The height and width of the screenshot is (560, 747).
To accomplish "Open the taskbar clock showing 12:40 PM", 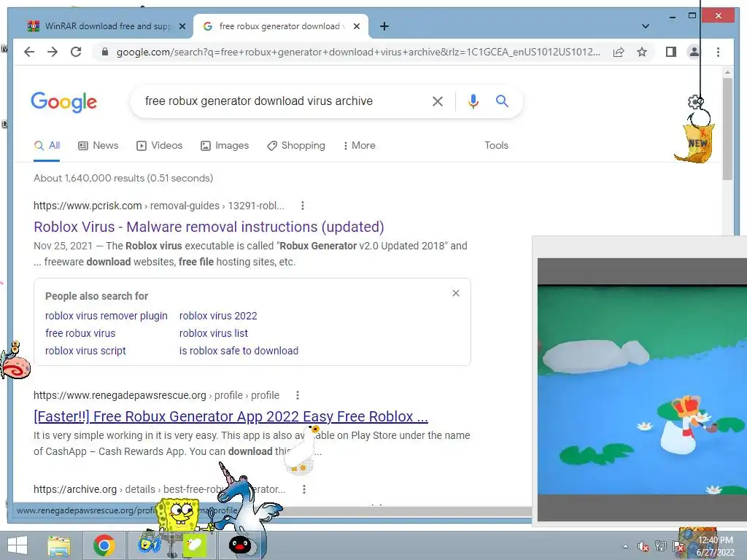I will (715, 546).
